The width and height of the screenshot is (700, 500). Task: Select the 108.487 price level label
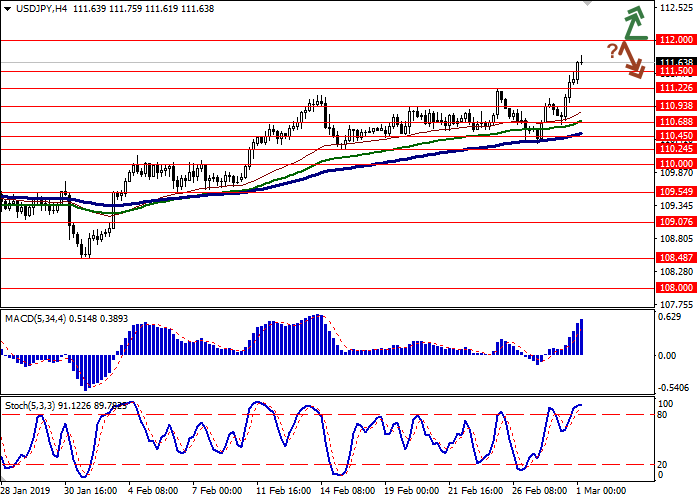(x=677, y=257)
